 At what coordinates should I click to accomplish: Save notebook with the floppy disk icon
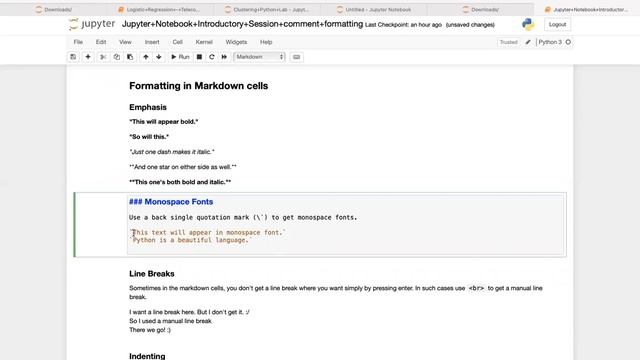tap(73, 57)
